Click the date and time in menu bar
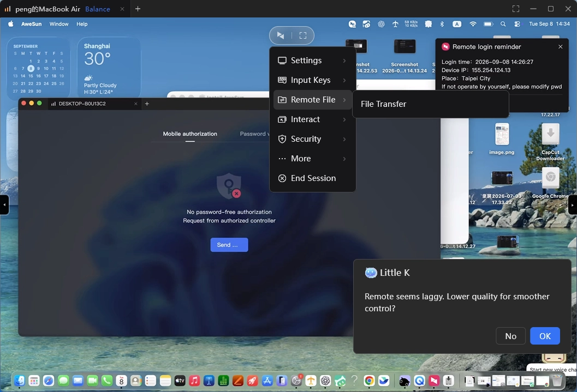The height and width of the screenshot is (392, 577). pos(549,24)
